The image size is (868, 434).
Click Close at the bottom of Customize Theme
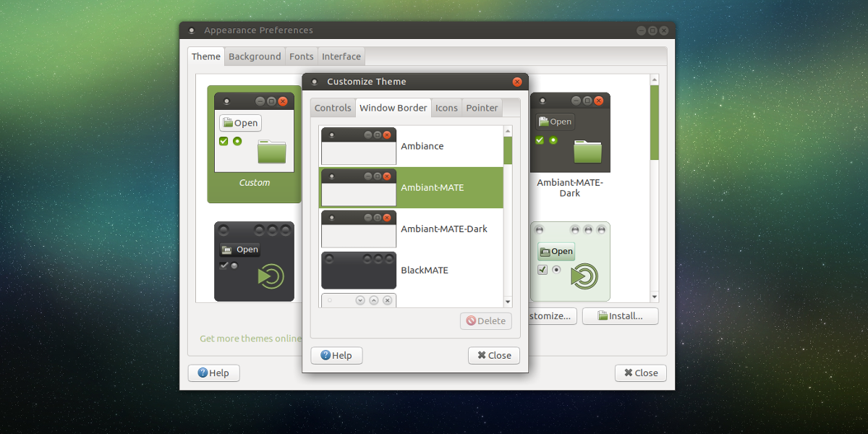click(494, 355)
